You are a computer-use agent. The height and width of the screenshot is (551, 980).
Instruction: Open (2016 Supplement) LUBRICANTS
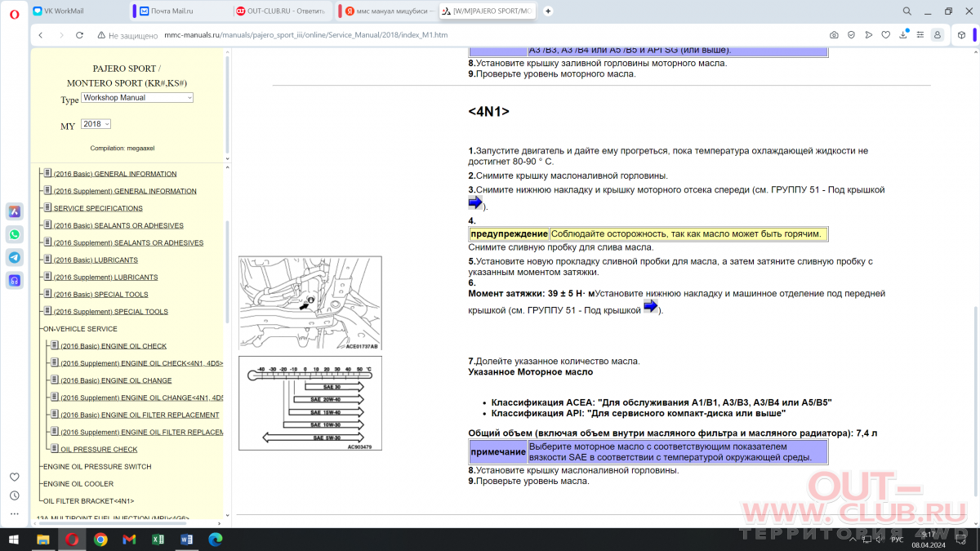(105, 277)
